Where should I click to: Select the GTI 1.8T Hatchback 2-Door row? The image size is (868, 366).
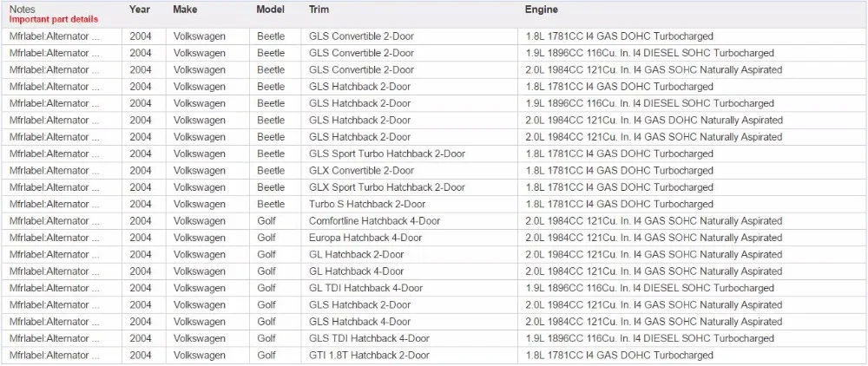coord(434,355)
